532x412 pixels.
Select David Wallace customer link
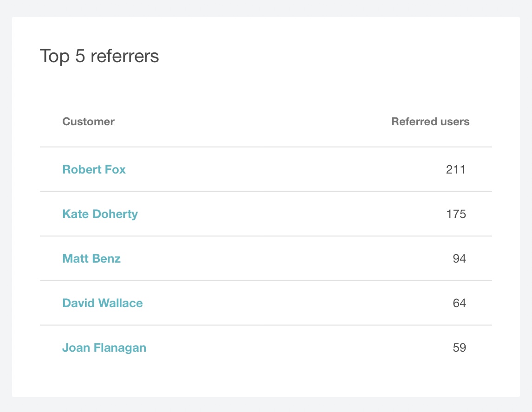coord(102,303)
